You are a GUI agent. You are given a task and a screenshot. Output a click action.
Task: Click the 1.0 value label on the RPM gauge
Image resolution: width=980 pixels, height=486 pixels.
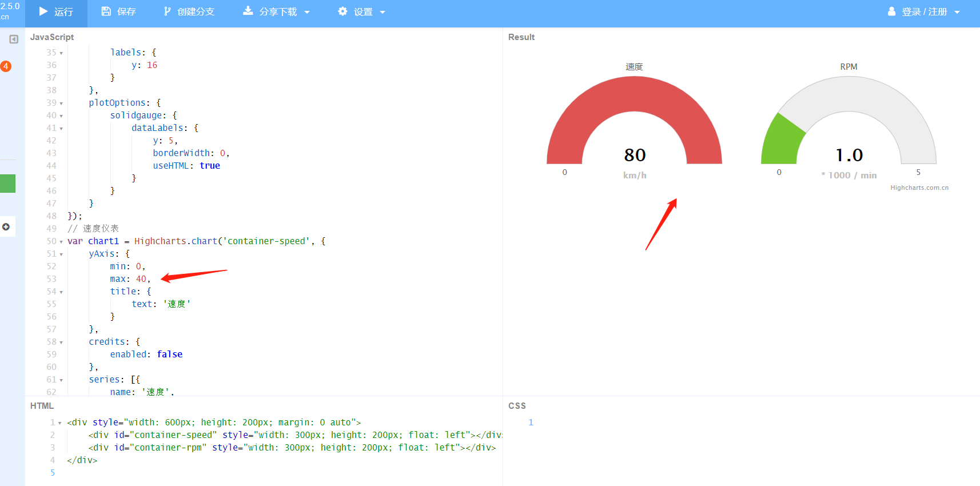click(x=849, y=155)
